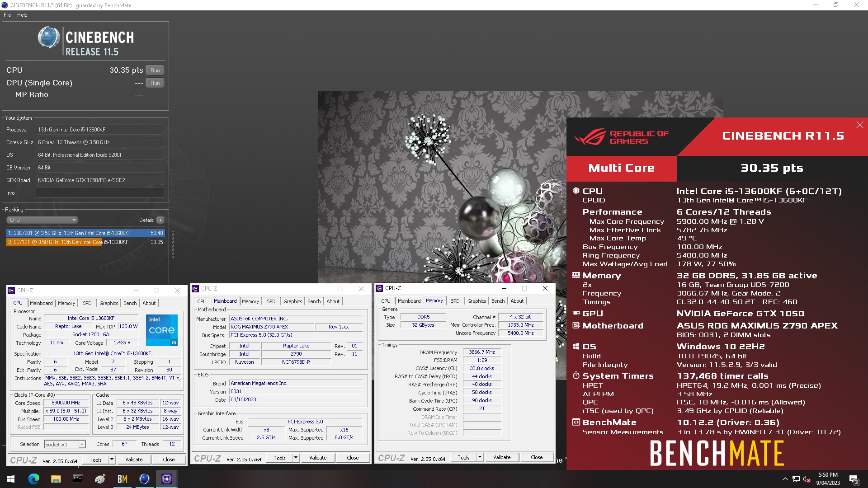Click the GPU icon in BenchMate panel
Screen dimensions: 868x488
click(x=576, y=313)
